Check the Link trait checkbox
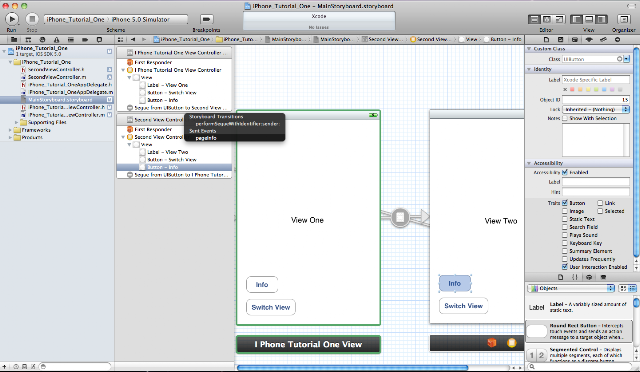Viewport: 640px width, 372px height. click(x=600, y=203)
